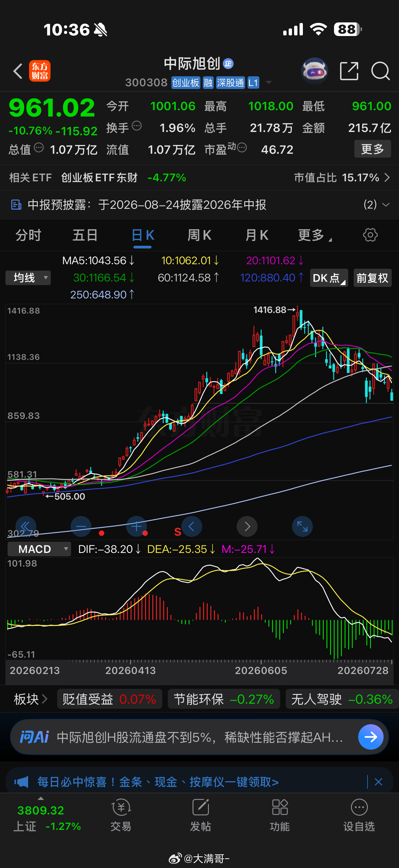Open the 东方财富 logo home
This screenshot has height=868, width=399.
(x=40, y=71)
